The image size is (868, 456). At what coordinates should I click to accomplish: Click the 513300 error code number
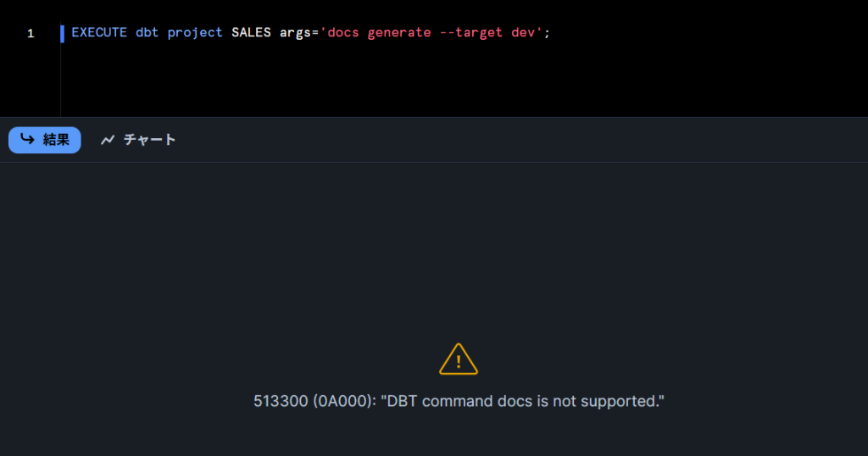click(281, 401)
